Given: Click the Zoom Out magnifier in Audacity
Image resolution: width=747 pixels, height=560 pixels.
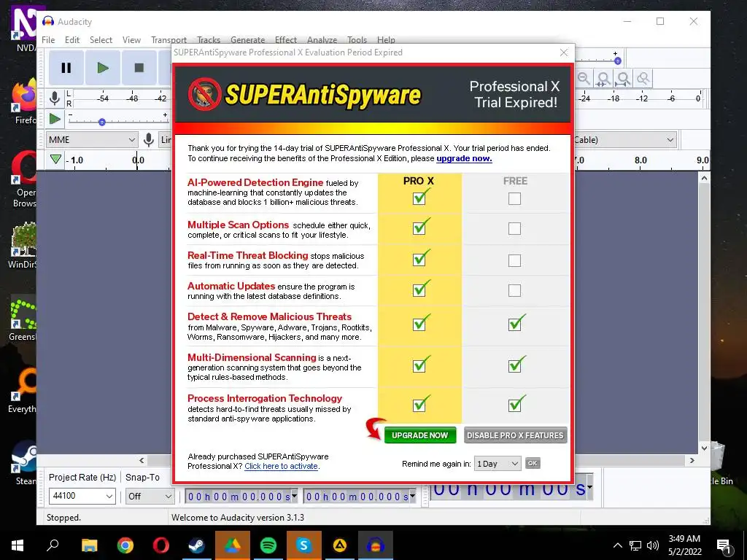Looking at the screenshot, I should 584,78.
